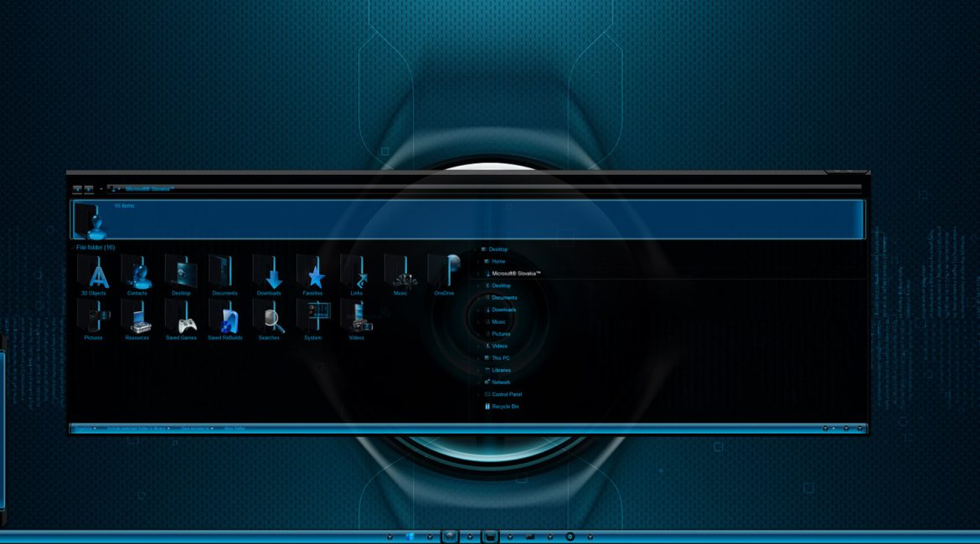Open the Favorites star folder

pyautogui.click(x=312, y=273)
